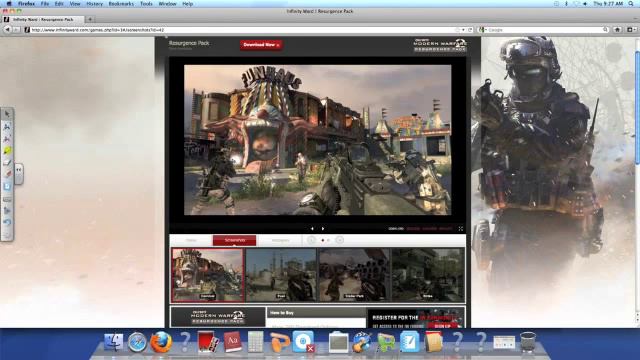
Task: Open the orange P app in Dock
Action: point(280,342)
